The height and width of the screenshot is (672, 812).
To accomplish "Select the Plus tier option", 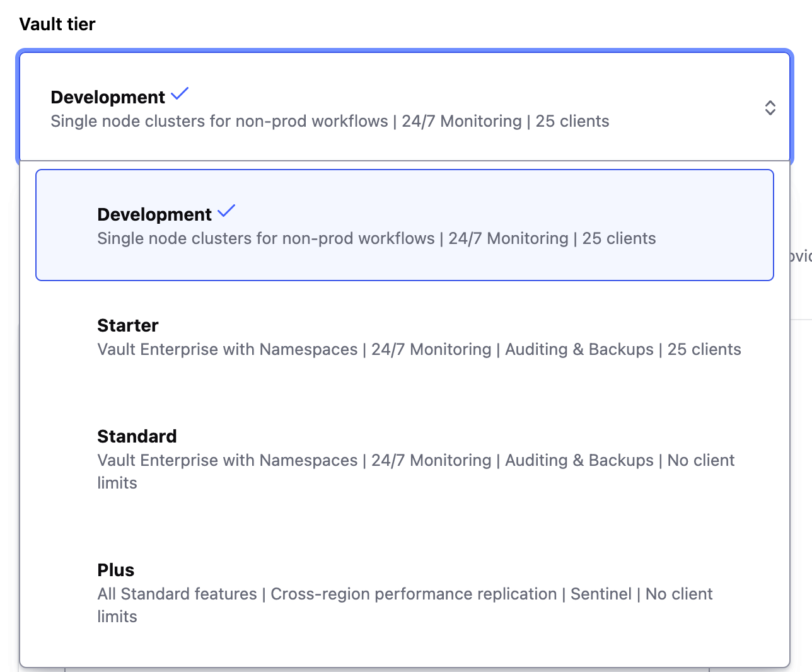I will (405, 593).
